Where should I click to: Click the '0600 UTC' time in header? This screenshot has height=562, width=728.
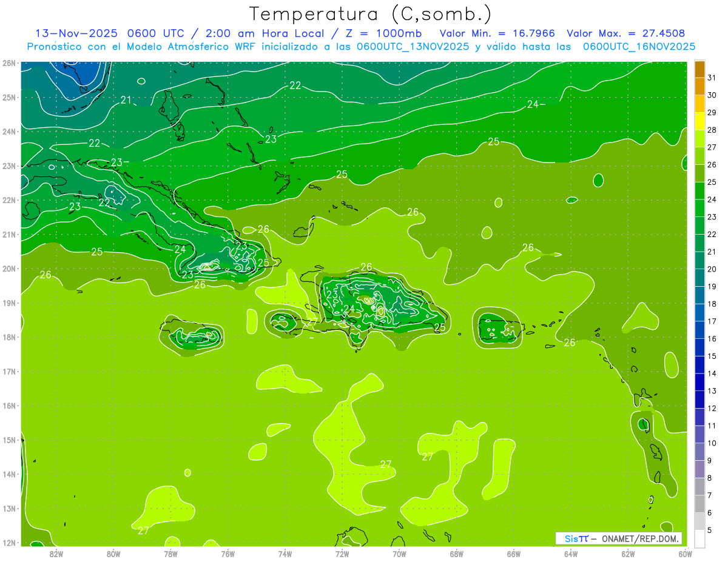(x=156, y=33)
